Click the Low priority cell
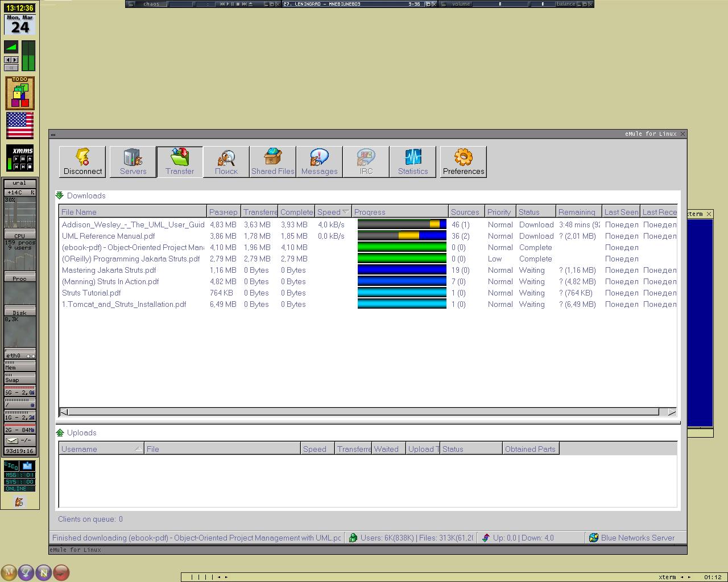728x582 pixels. [x=495, y=259]
